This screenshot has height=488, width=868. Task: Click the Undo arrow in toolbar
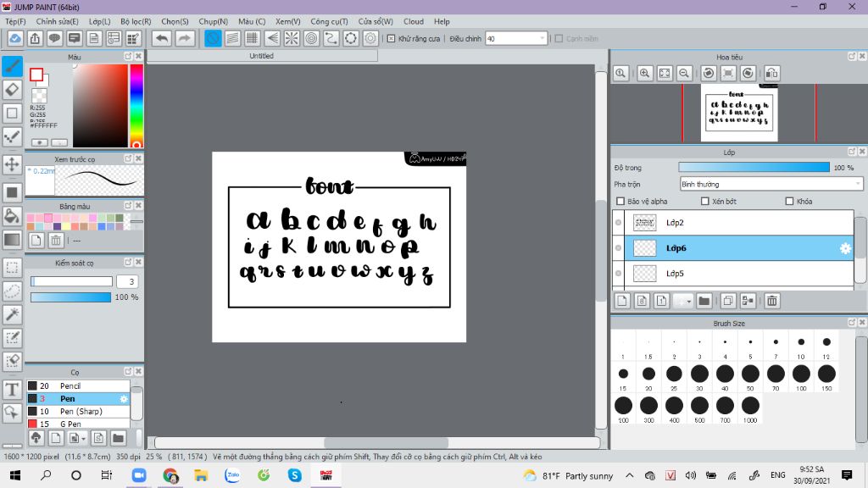coord(161,38)
